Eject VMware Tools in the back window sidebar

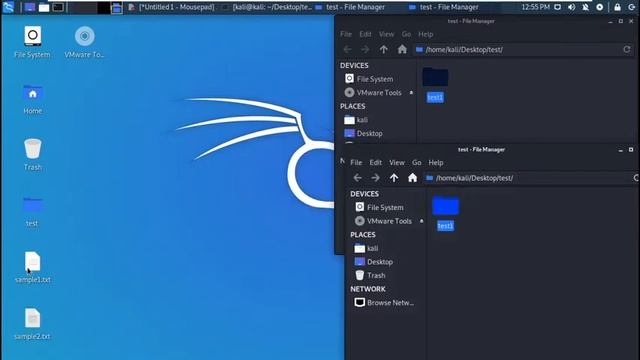coord(411,93)
